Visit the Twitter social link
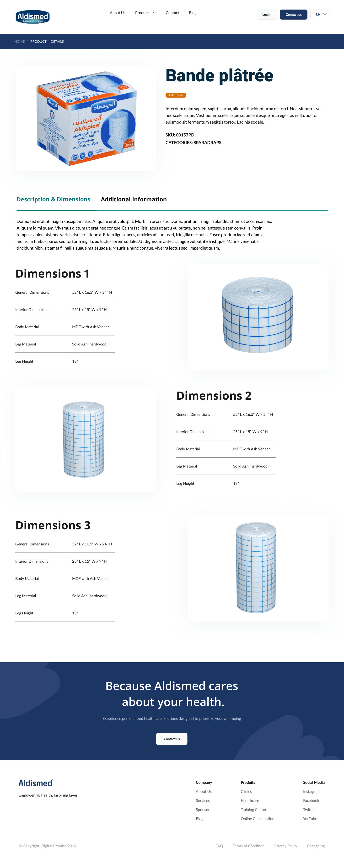The image size is (344, 868). (309, 810)
